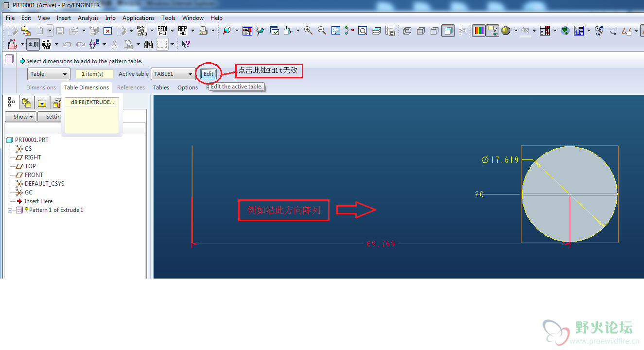Image resolution: width=644 pixels, height=350 pixels.
Task: Open the Table pattern type dropdown
Action: pyautogui.click(x=49, y=74)
